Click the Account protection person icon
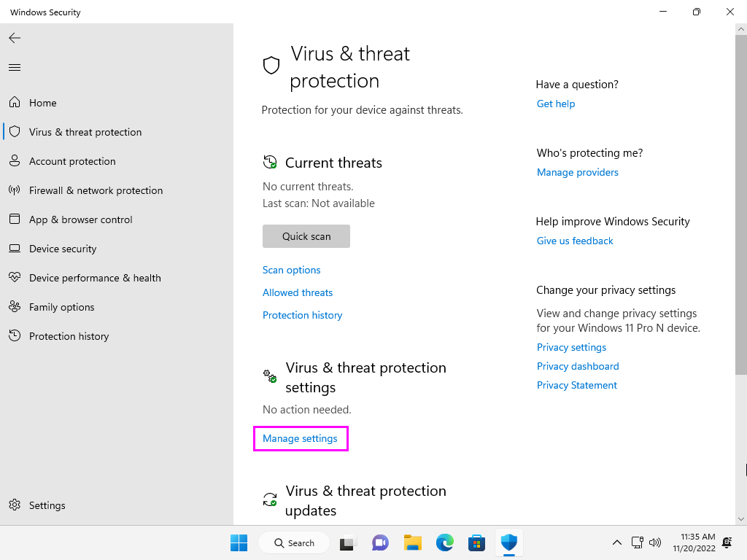This screenshot has height=560, width=747. 15,160
